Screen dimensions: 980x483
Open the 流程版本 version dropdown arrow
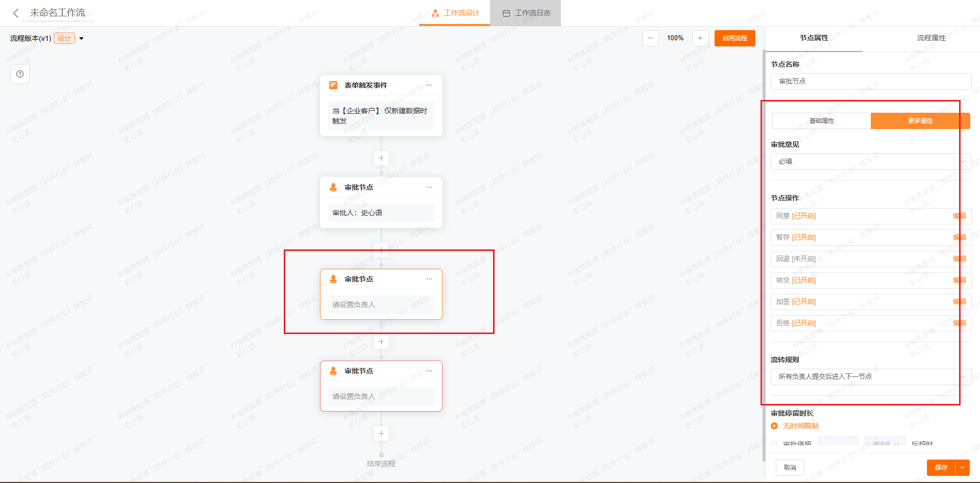81,39
